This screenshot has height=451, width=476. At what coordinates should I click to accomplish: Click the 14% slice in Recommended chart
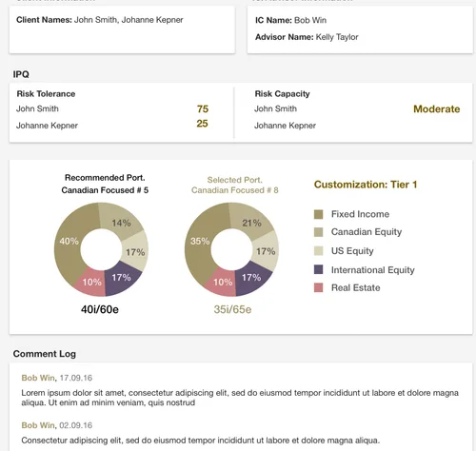click(x=121, y=223)
